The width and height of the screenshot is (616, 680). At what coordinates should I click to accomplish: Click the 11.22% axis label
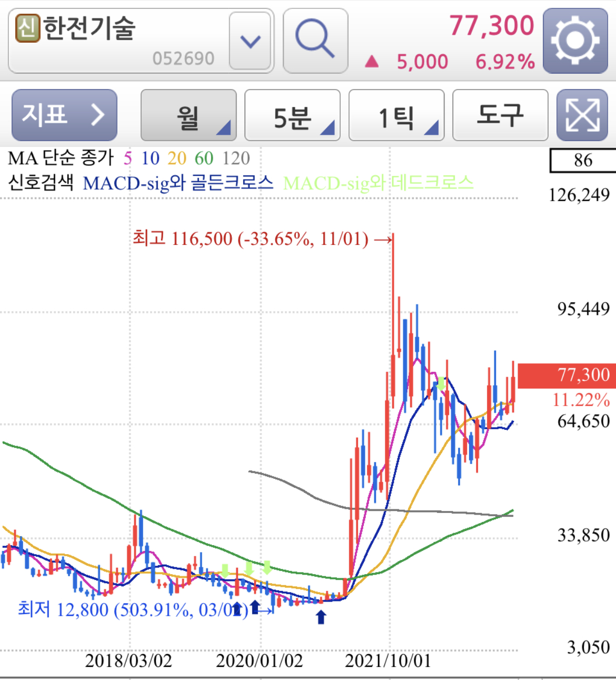point(581,400)
